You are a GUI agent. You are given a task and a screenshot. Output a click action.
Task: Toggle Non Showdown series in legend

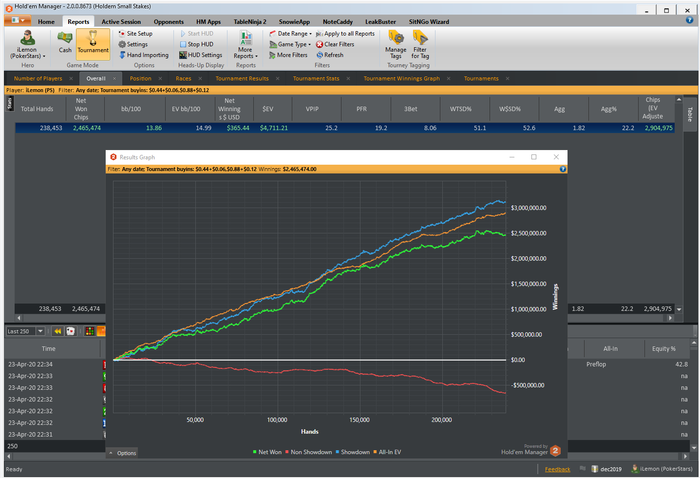tap(308, 452)
